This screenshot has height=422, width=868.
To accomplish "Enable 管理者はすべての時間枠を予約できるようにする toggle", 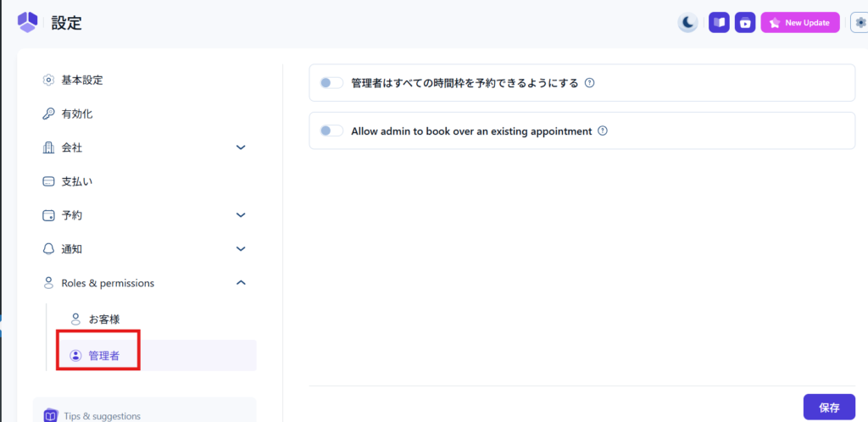I will click(x=331, y=83).
